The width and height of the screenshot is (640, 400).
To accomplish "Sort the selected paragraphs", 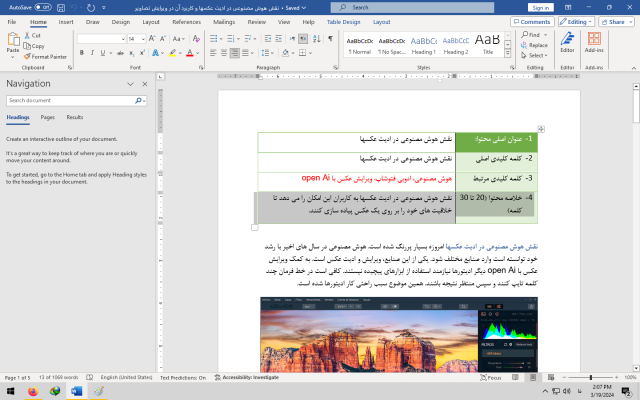I will (x=317, y=38).
